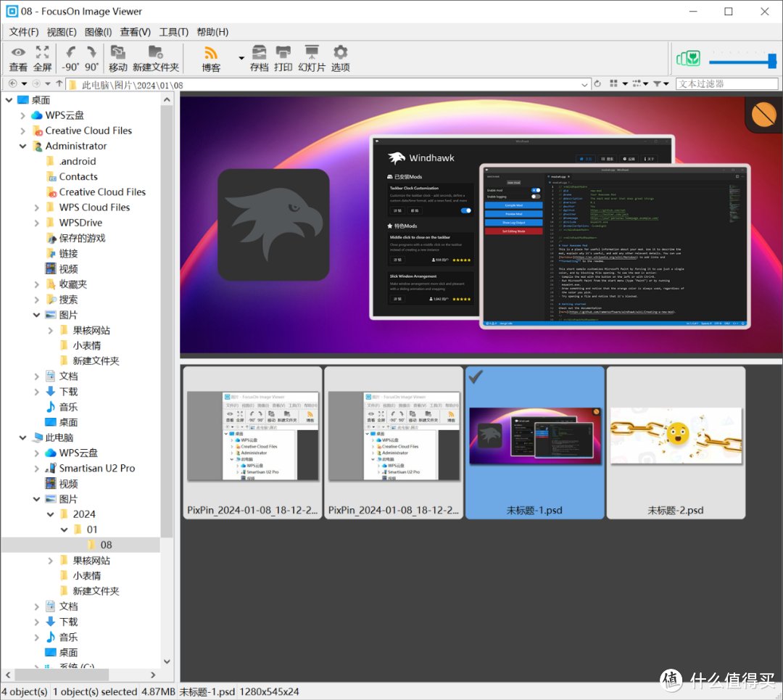Expand the 收藏夹 node
This screenshot has height=700, width=783.
click(x=36, y=284)
